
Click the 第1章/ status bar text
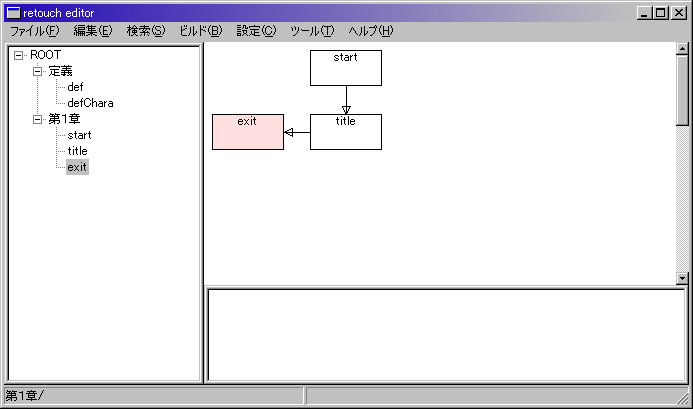click(x=24, y=396)
